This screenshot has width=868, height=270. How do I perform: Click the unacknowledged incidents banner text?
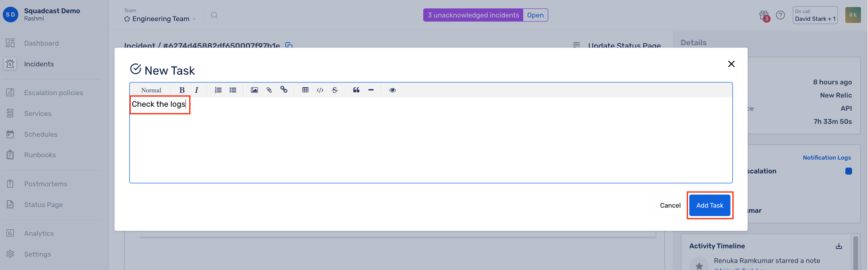(473, 15)
